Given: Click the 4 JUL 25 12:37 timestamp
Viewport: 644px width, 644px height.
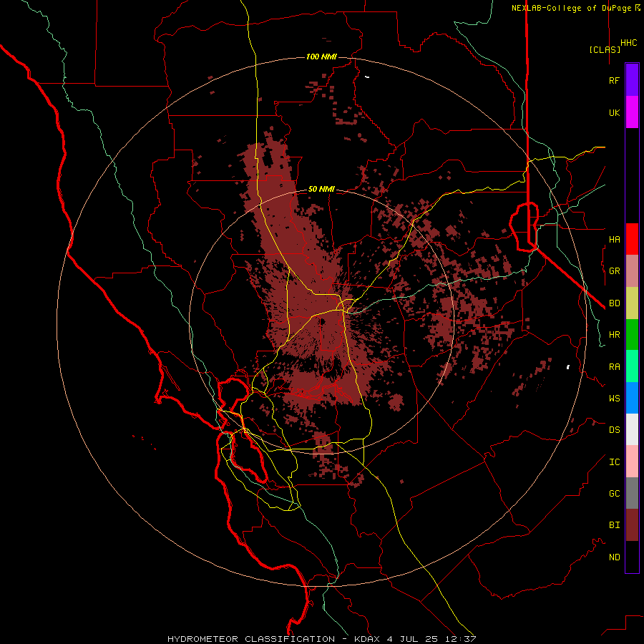Looking at the screenshot, I should tap(432, 639).
